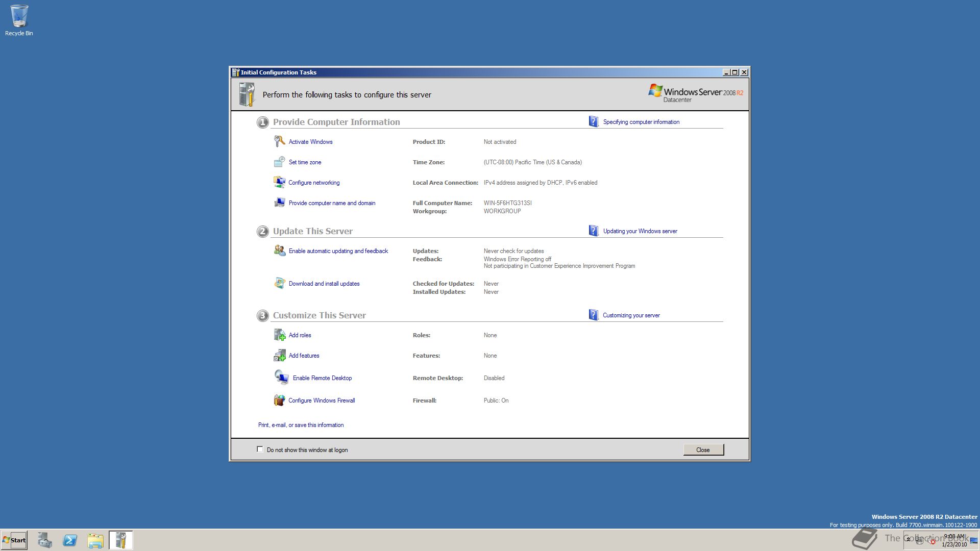This screenshot has width=980, height=551.
Task: Open Server Manager from the taskbar
Action: [x=45, y=540]
